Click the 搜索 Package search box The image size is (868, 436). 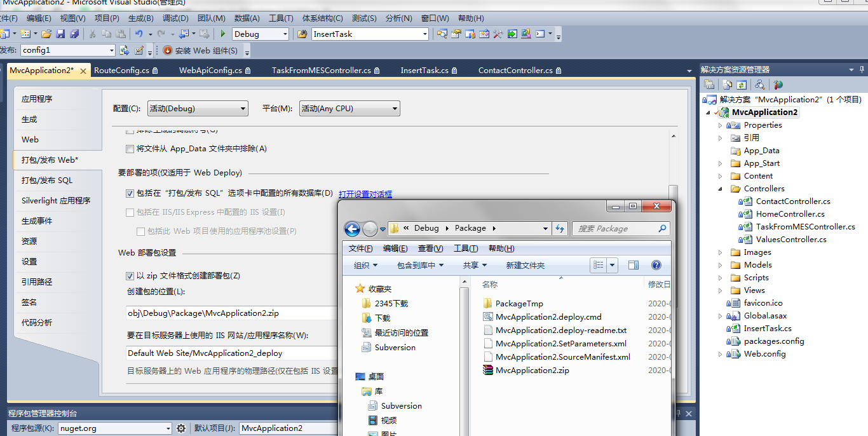pyautogui.click(x=621, y=229)
